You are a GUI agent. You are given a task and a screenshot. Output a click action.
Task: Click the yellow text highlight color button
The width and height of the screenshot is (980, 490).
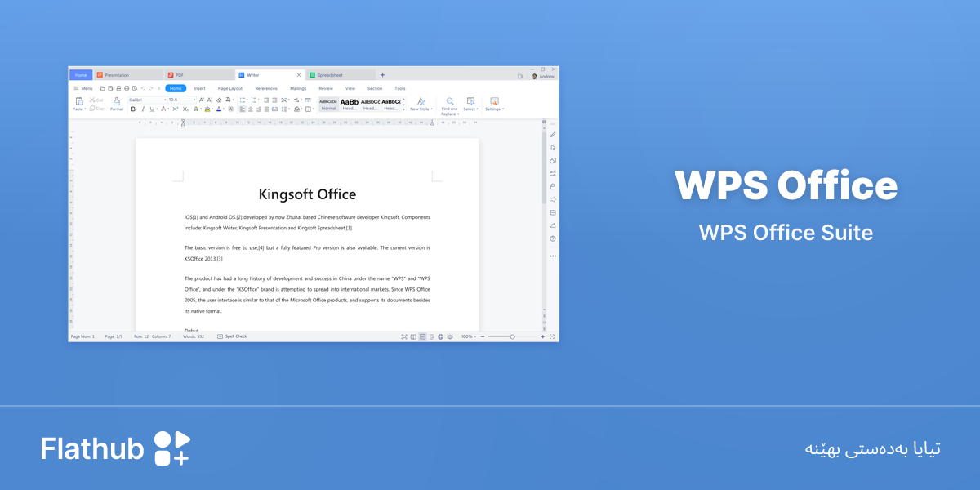(x=208, y=109)
